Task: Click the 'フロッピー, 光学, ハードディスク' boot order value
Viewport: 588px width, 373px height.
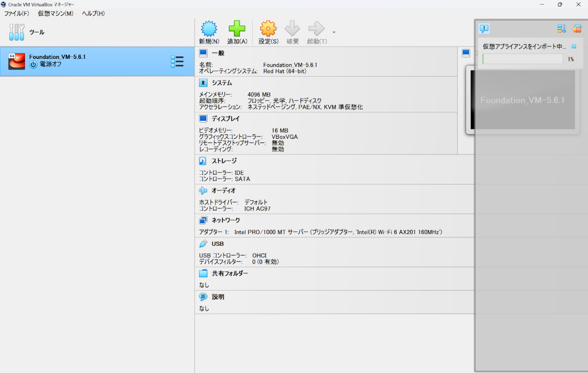Action: pyautogui.click(x=284, y=101)
